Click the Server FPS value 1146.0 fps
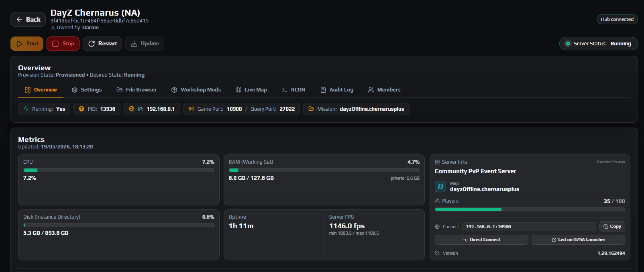 (347, 226)
